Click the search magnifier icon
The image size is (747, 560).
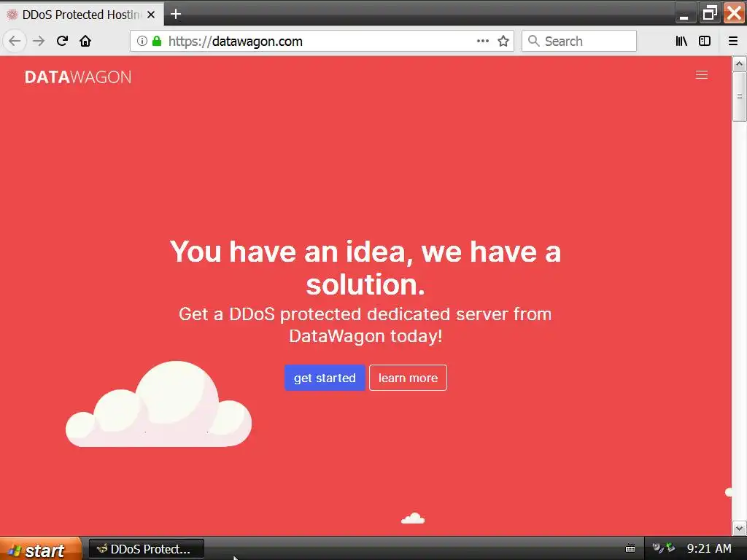(x=533, y=41)
